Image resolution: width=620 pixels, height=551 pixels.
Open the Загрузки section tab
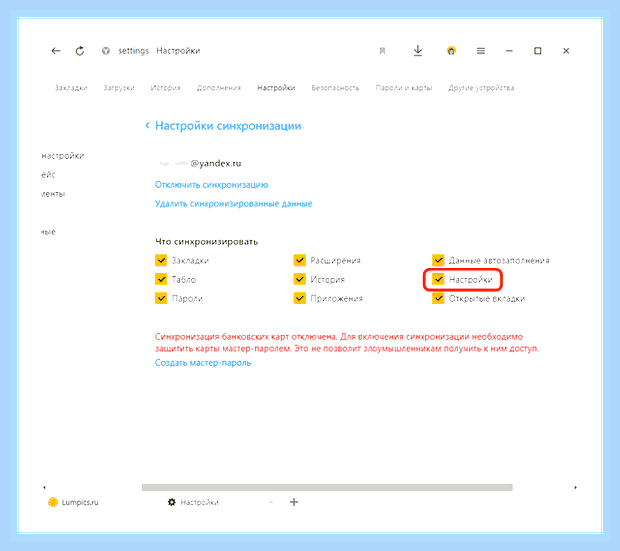click(x=119, y=88)
